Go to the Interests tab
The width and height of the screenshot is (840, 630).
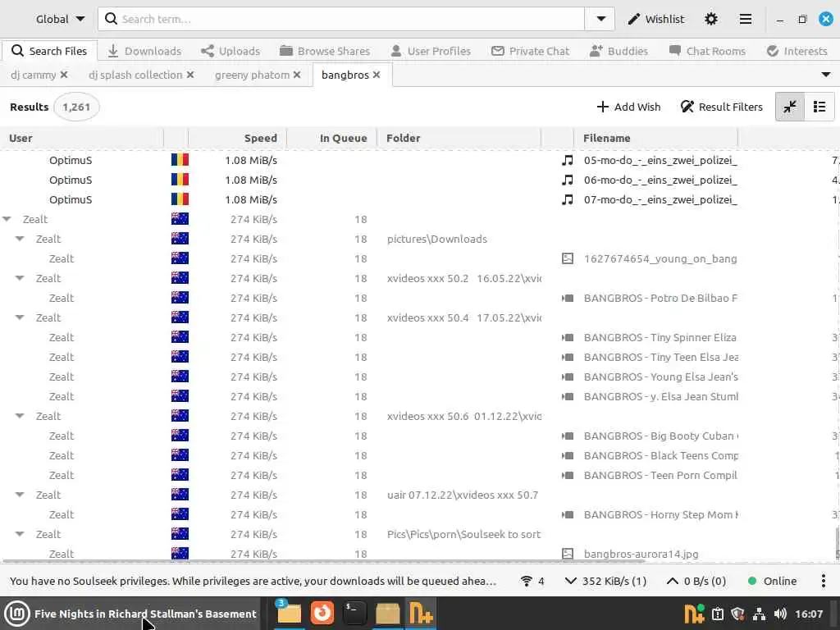797,51
